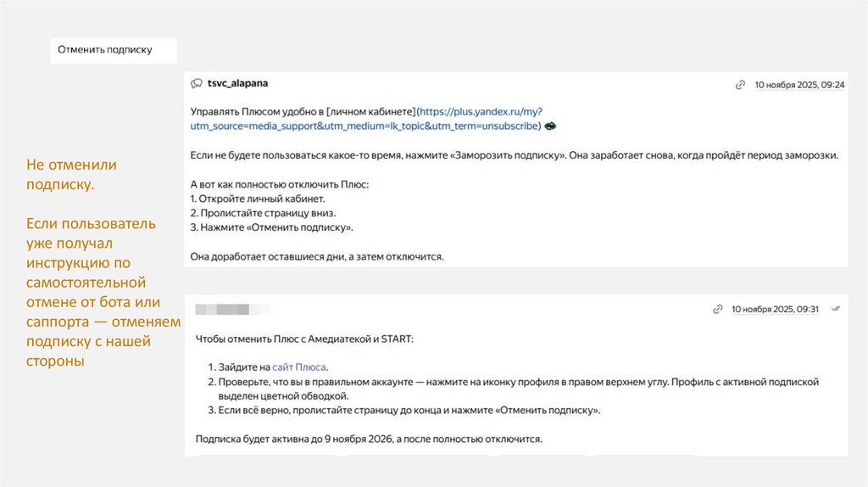Click the «Отменить подписку» label in top-left box
This screenshot has width=868, height=487.
(105, 50)
